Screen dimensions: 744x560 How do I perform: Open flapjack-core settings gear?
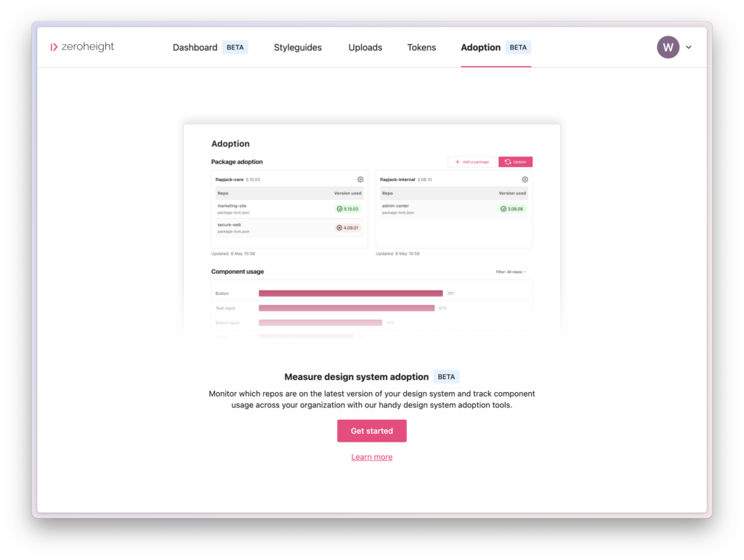pyautogui.click(x=360, y=179)
